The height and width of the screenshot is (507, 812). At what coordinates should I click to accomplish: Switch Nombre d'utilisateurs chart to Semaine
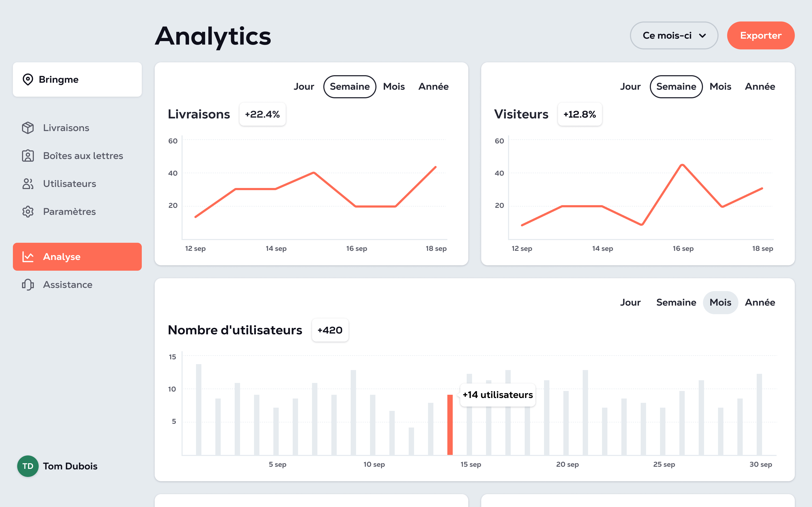point(676,302)
